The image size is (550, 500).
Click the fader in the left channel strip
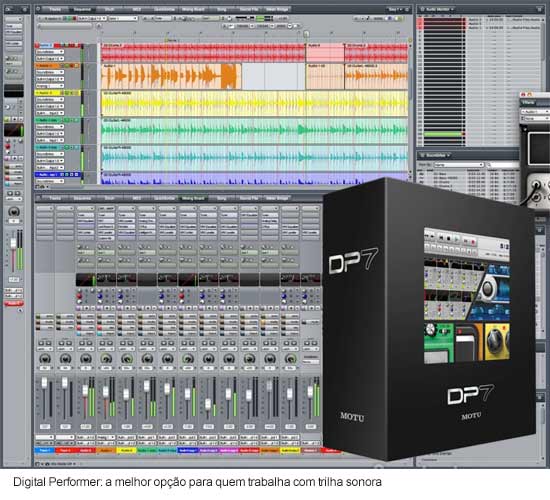point(13,243)
